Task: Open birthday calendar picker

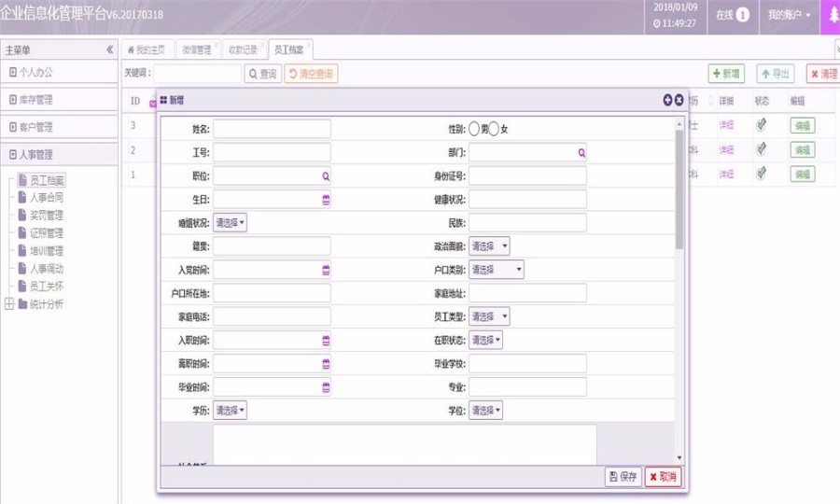Action: [326, 200]
